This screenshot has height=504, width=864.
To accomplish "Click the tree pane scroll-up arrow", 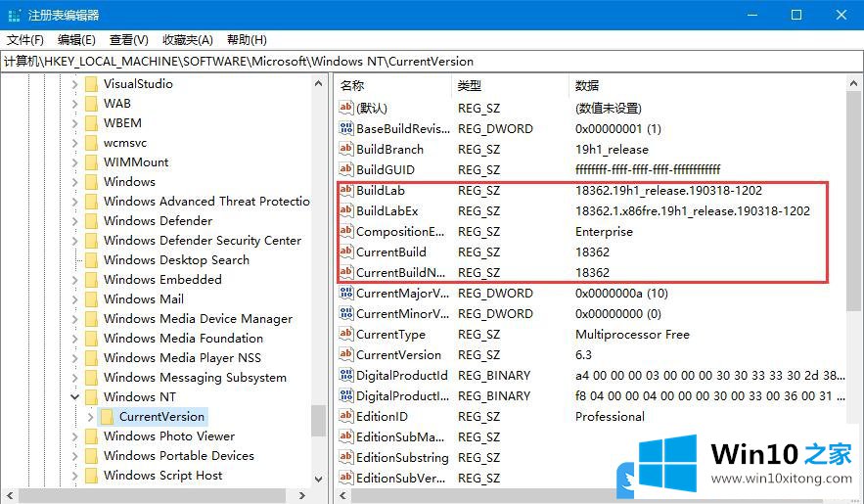I will 318,84.
